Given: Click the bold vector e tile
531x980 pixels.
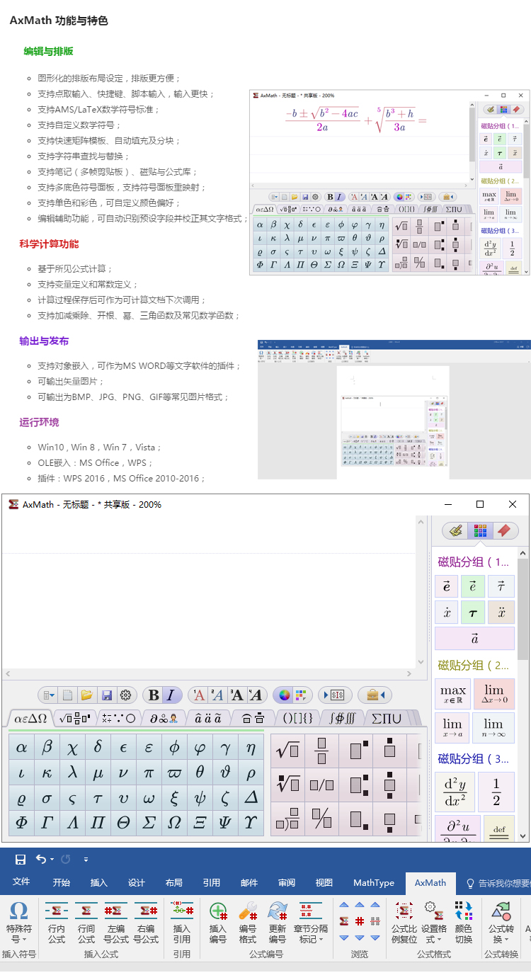Looking at the screenshot, I should 447,586.
